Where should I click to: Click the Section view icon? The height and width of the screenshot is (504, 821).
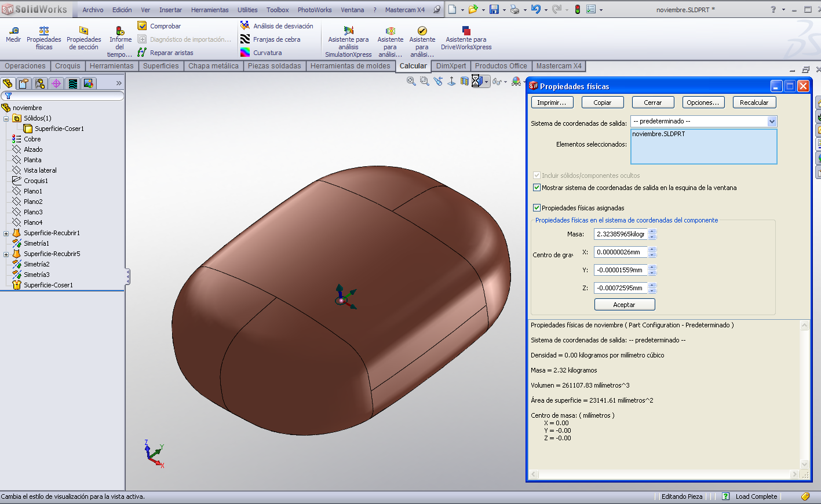click(465, 82)
